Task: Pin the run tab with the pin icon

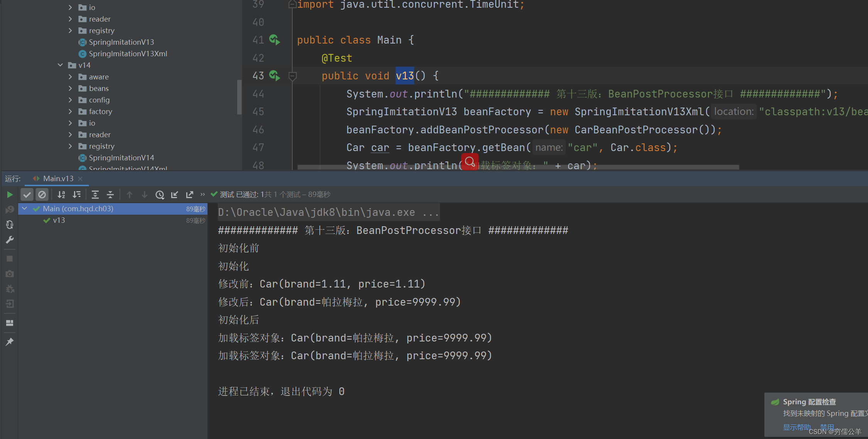Action: pos(10,342)
